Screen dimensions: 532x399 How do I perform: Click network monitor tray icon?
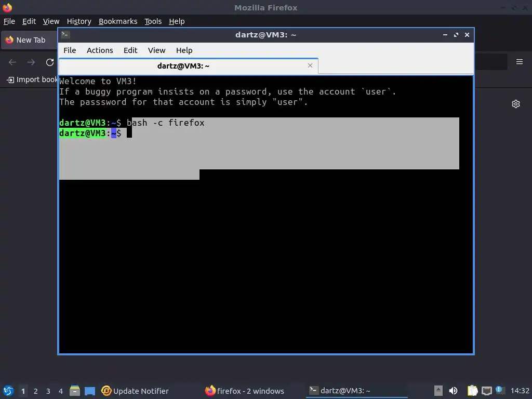coord(486,391)
